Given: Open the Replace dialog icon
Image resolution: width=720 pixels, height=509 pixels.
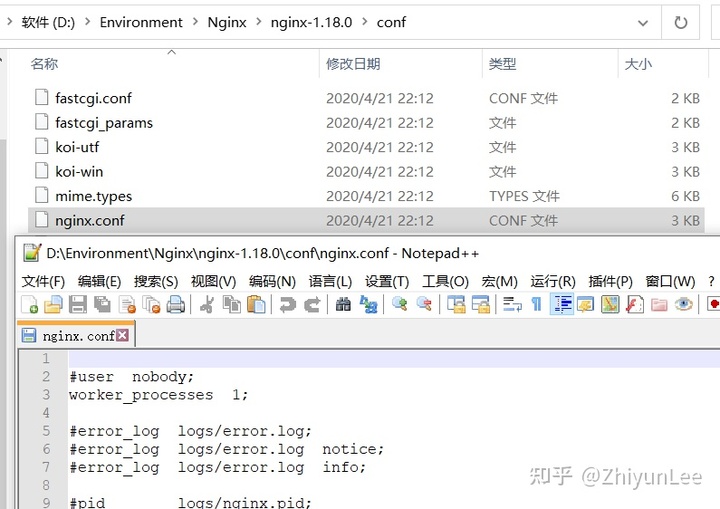Looking at the screenshot, I should click(x=368, y=305).
